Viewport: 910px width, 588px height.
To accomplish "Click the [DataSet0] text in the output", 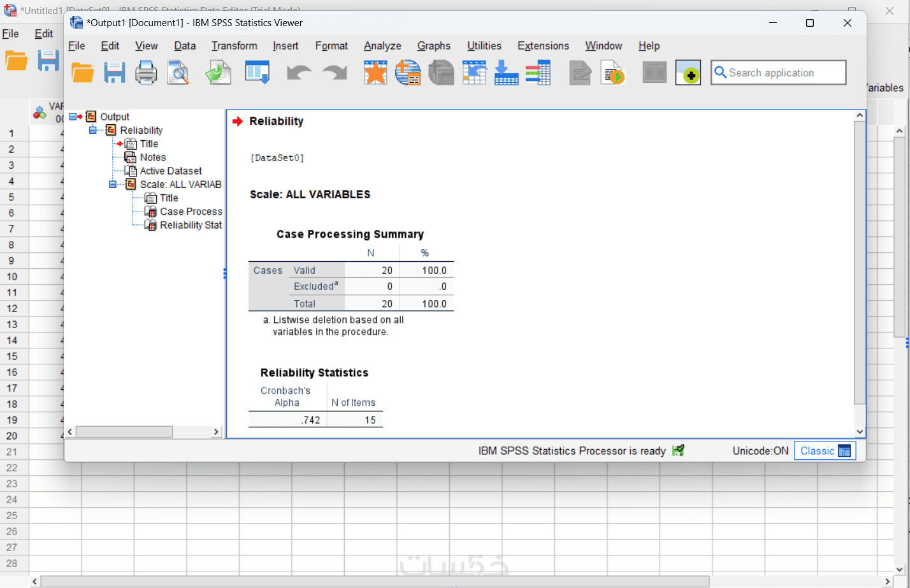I will pyautogui.click(x=277, y=158).
